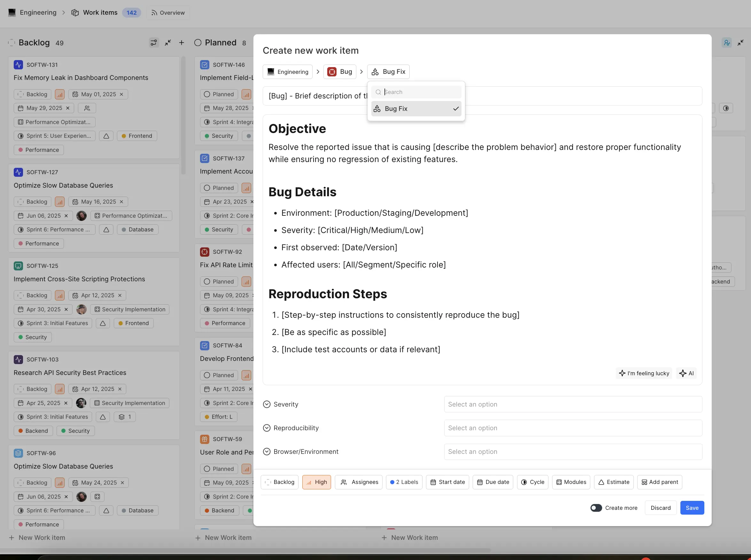The image size is (751, 560).
Task: Open the Bug Fix template dropdown
Action: point(388,72)
